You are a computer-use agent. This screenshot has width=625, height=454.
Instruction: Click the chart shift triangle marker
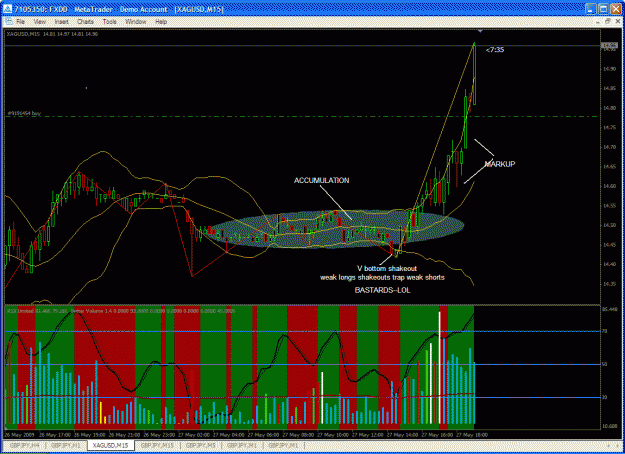[480, 31]
